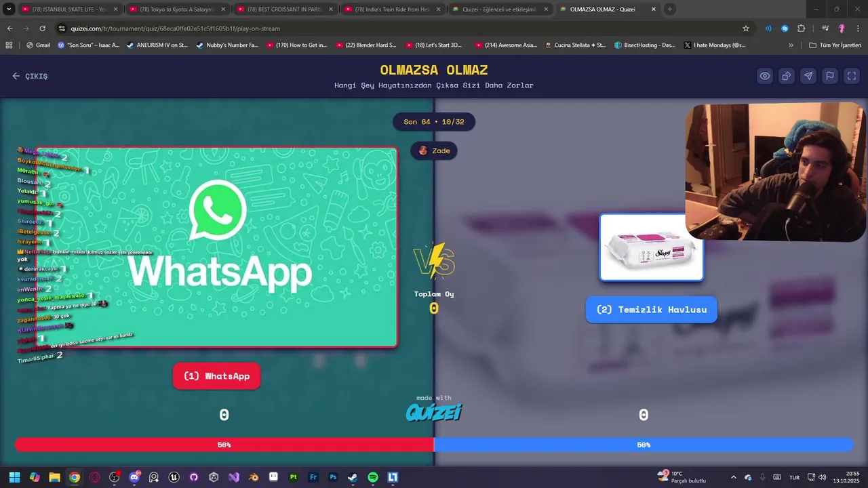The image size is (868, 488).
Task: Click the WhatsApp logo image card
Action: tap(217, 247)
